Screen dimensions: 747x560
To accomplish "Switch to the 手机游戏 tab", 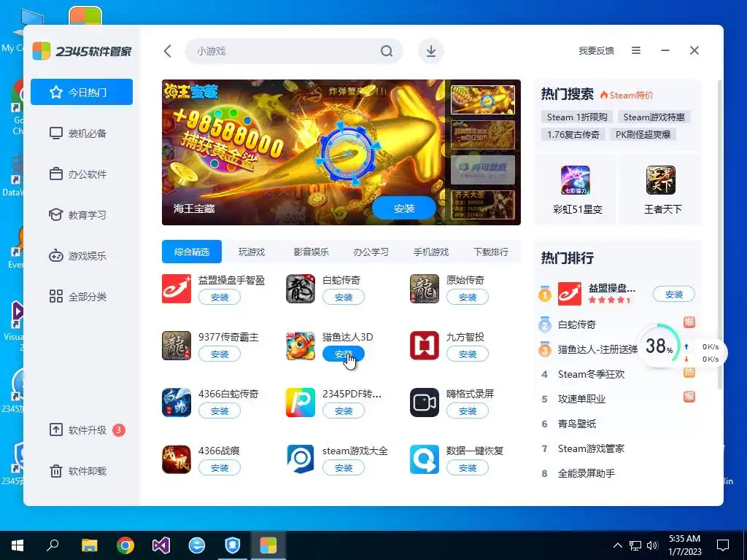I will (430, 252).
